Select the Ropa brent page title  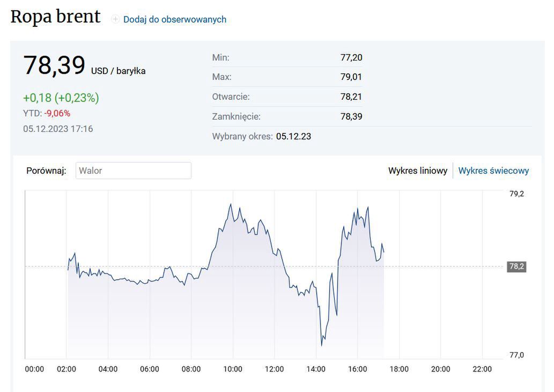click(x=55, y=16)
